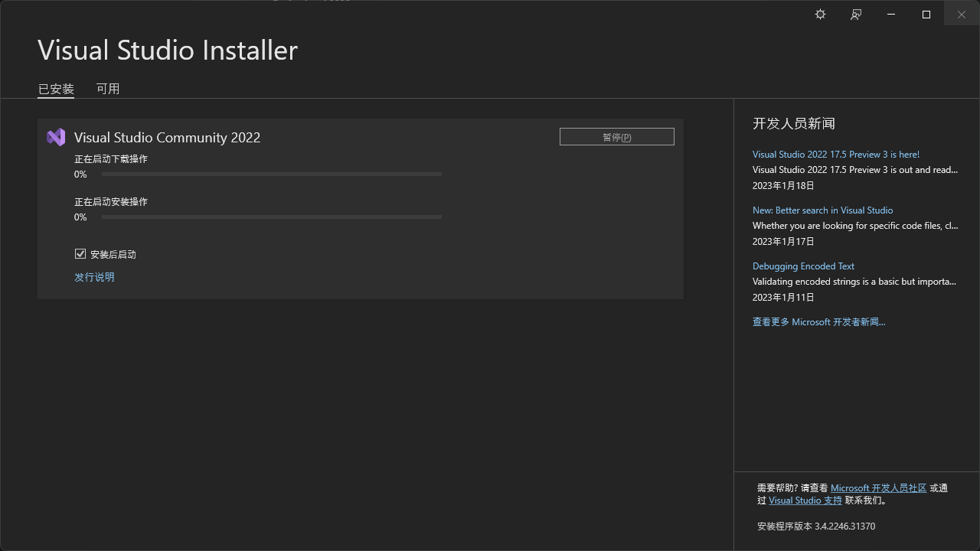Open the 发行说明 link

point(94,277)
